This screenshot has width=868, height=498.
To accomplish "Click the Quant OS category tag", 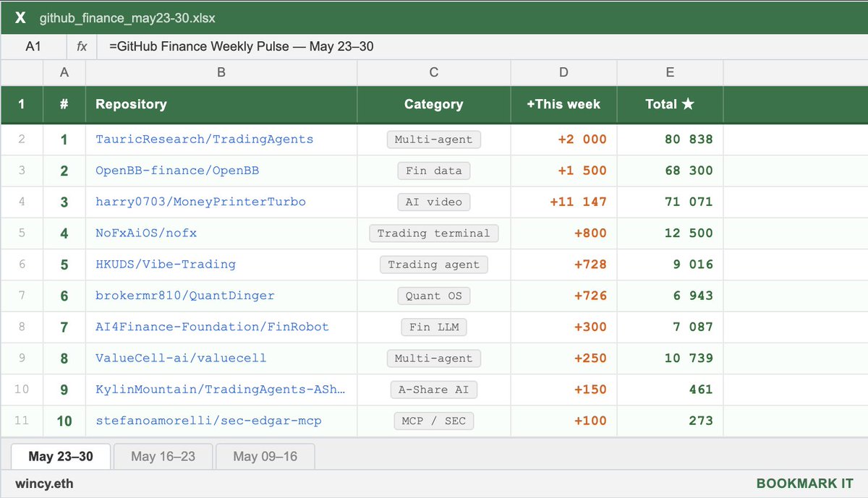I will pyautogui.click(x=434, y=295).
